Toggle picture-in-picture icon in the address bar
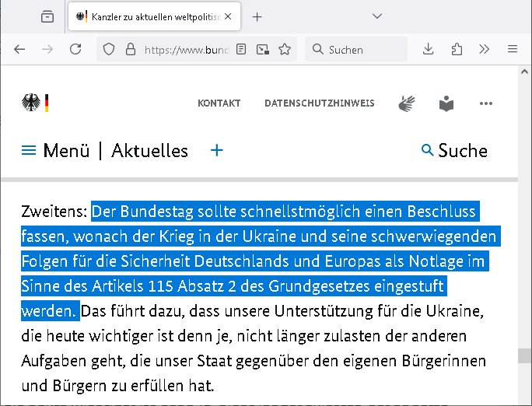This screenshot has height=406, width=532. [x=264, y=49]
